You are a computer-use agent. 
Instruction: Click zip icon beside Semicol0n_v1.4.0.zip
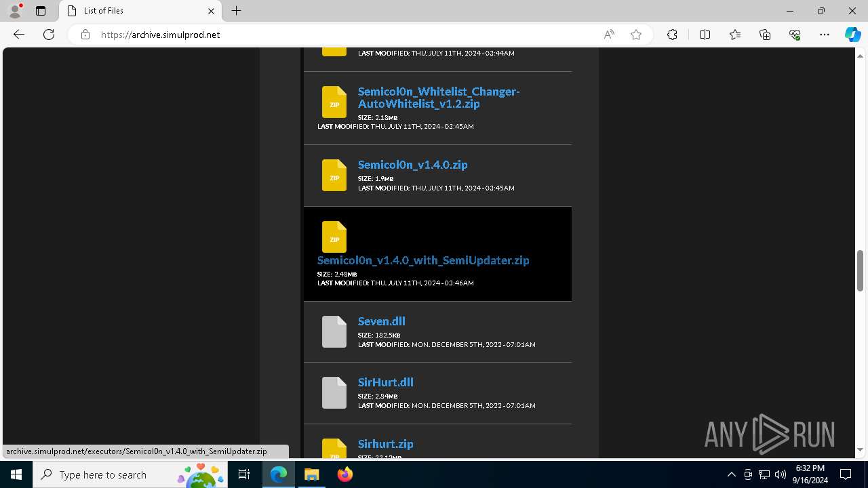coord(334,175)
